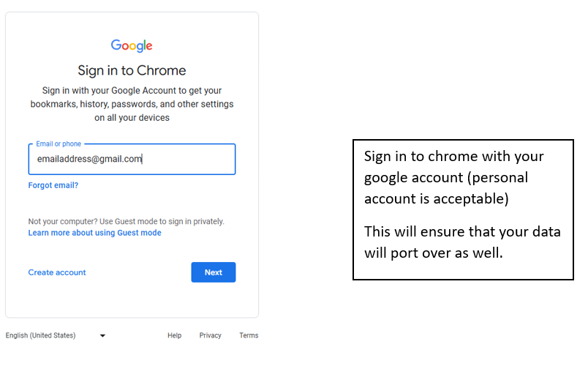Click the Google logo
This screenshot has height=369, width=588.
[132, 45]
